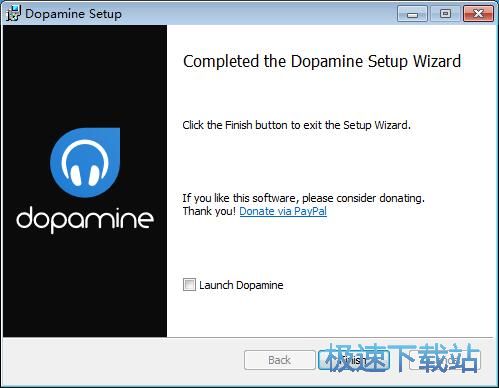The height and width of the screenshot is (388, 499).
Task: Click the 'Completed the Dopamine Setup Wizard' heading
Action: point(322,62)
